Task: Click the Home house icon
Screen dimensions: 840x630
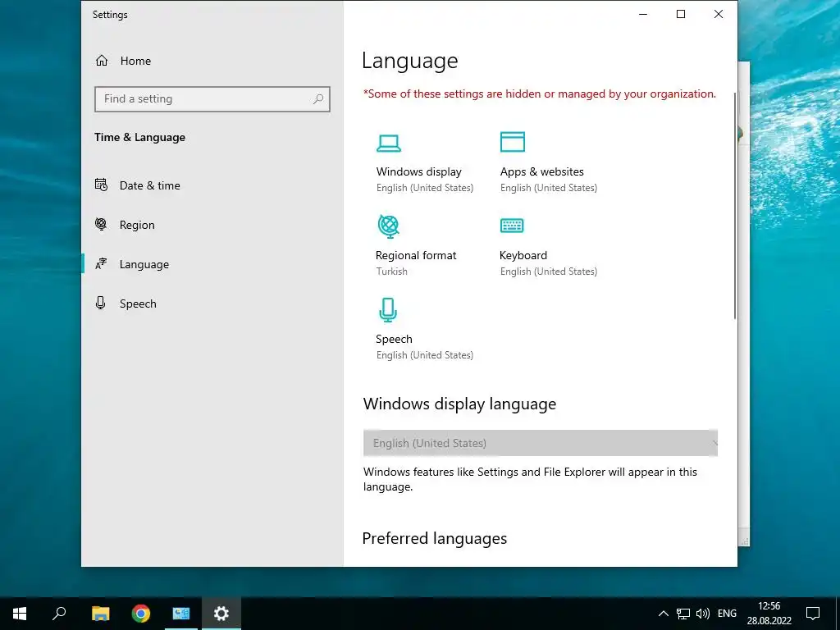Action: pyautogui.click(x=102, y=61)
